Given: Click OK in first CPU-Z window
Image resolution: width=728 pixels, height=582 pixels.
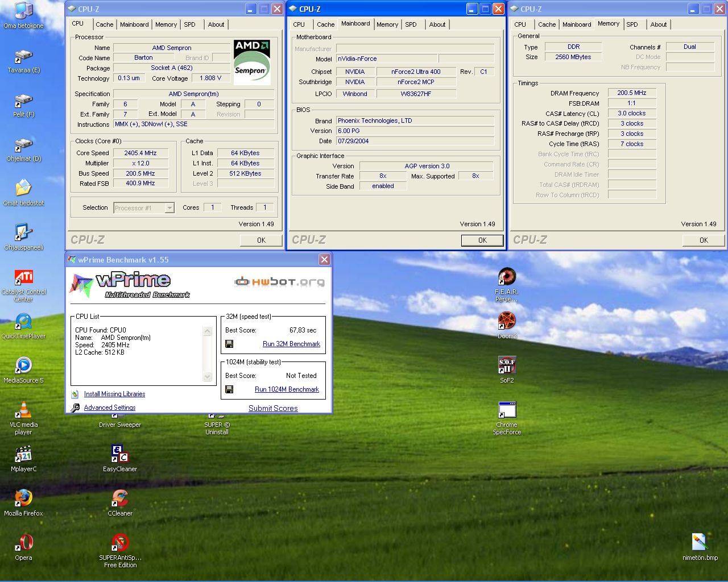Looking at the screenshot, I should [x=261, y=240].
